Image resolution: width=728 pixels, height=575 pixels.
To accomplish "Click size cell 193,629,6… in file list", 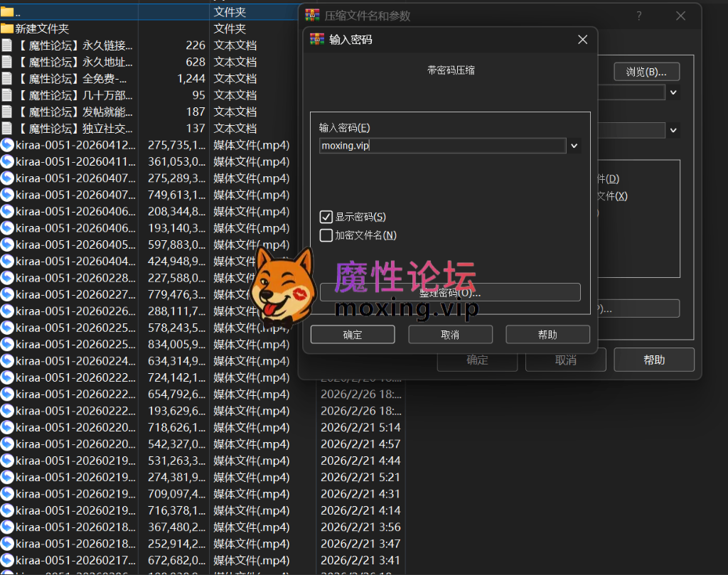I will (176, 411).
